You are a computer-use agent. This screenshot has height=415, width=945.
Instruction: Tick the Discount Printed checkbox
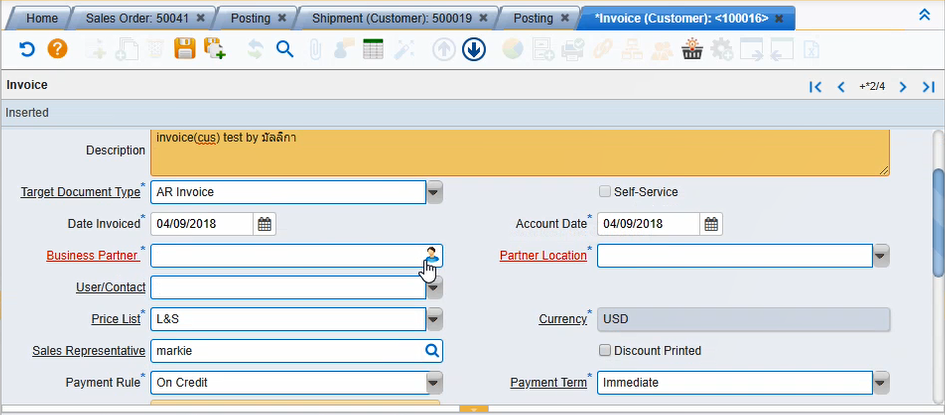[605, 351]
